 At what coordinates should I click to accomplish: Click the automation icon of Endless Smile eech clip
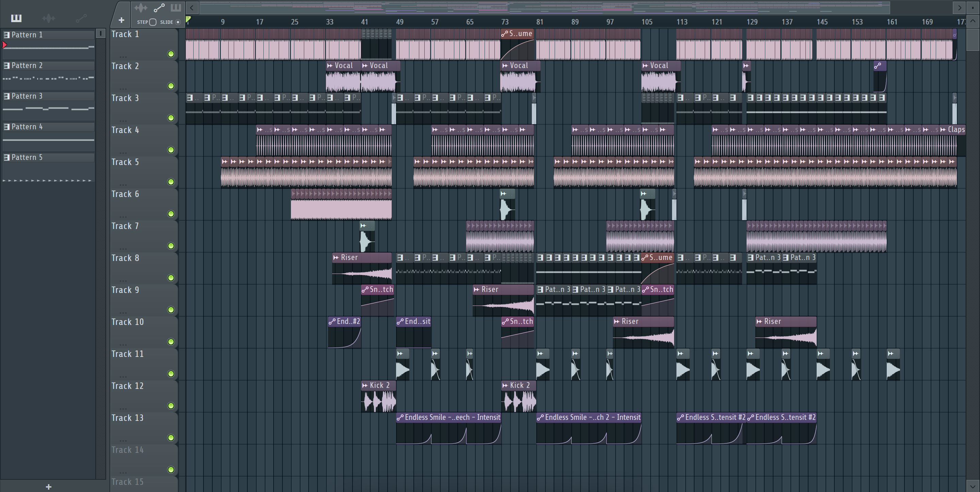point(400,417)
